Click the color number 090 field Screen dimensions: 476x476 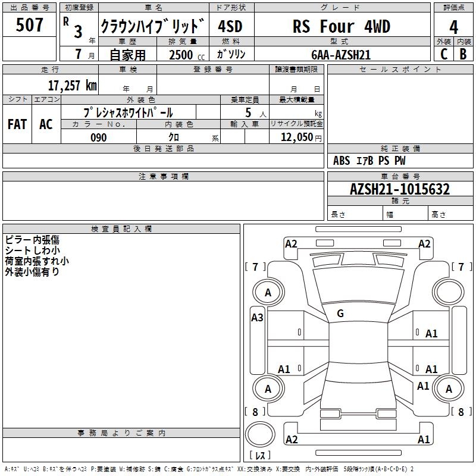click(x=99, y=137)
